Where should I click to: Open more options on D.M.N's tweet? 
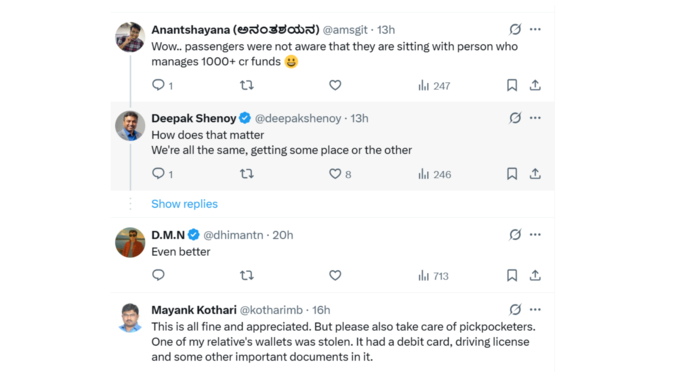(x=535, y=235)
